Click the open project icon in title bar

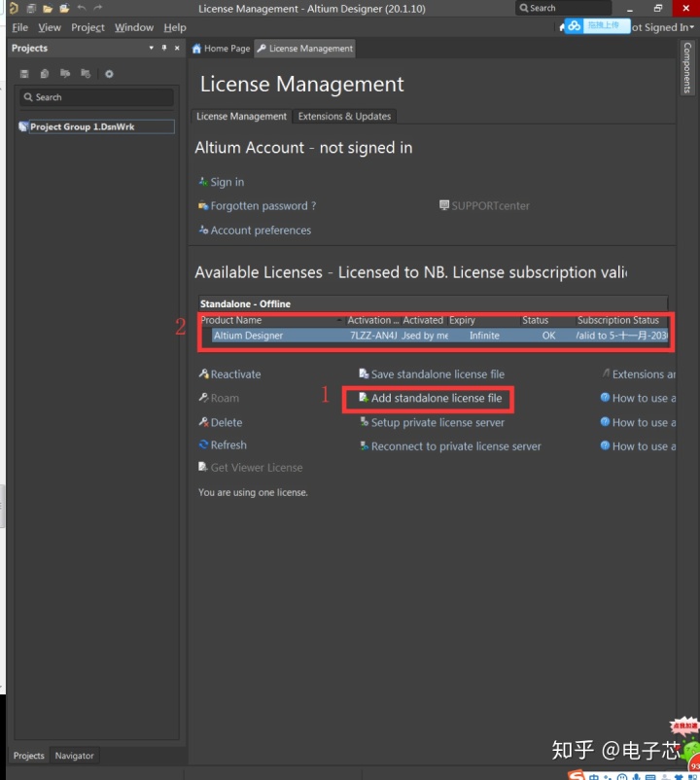pos(64,8)
